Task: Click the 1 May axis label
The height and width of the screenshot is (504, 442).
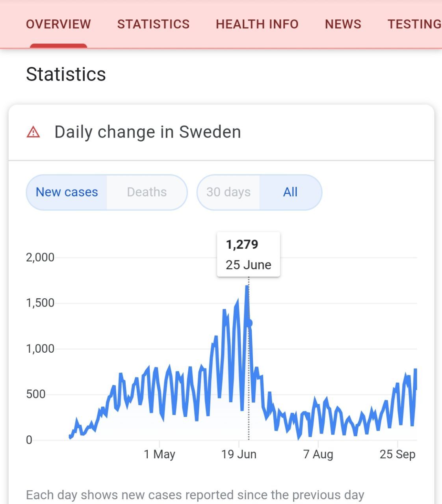Action: pyautogui.click(x=159, y=454)
